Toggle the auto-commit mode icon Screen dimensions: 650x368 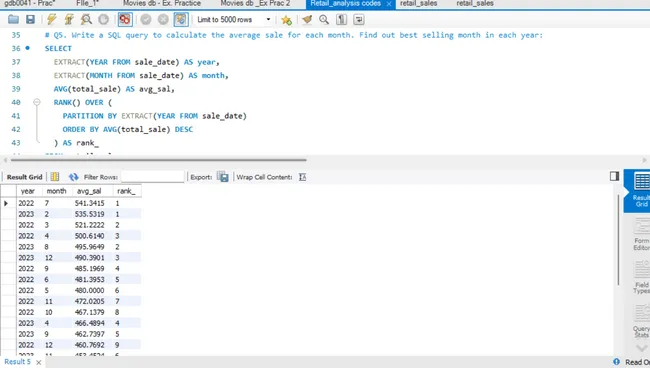pos(181,19)
